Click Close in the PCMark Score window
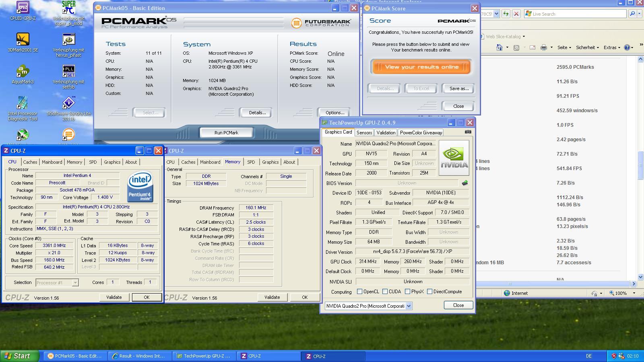This screenshot has width=644, height=362. click(458, 106)
